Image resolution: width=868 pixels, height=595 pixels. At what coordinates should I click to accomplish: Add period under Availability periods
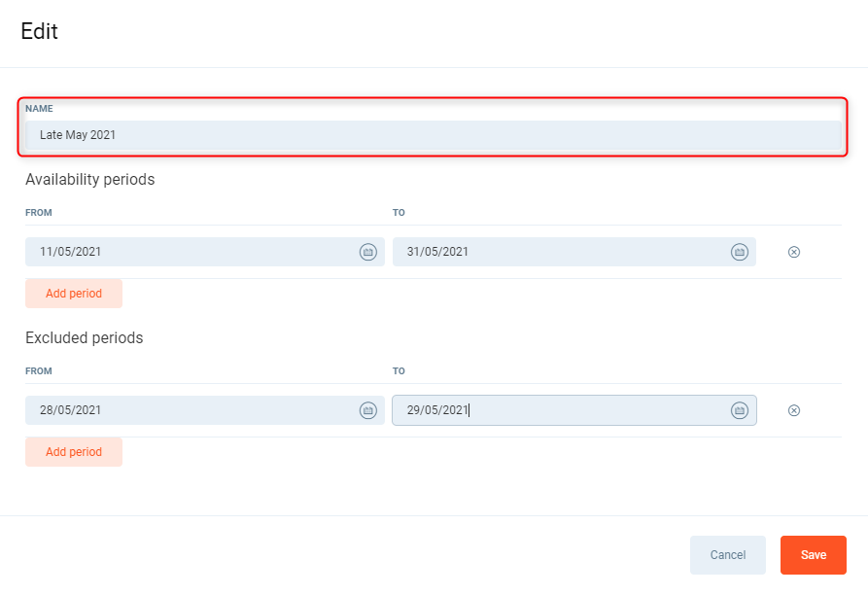[x=74, y=294]
